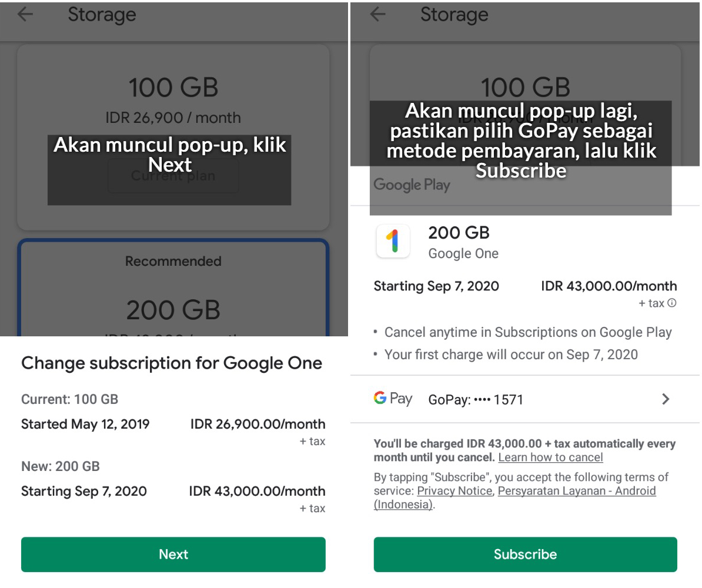
Task: Tap the info icon beside "+ tax"
Action: [x=672, y=303]
